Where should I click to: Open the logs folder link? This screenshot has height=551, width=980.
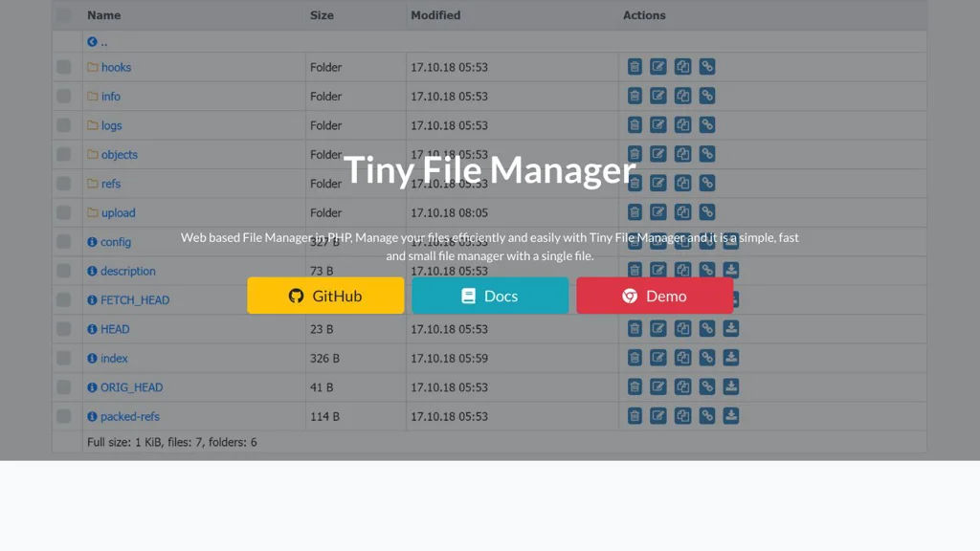(112, 125)
